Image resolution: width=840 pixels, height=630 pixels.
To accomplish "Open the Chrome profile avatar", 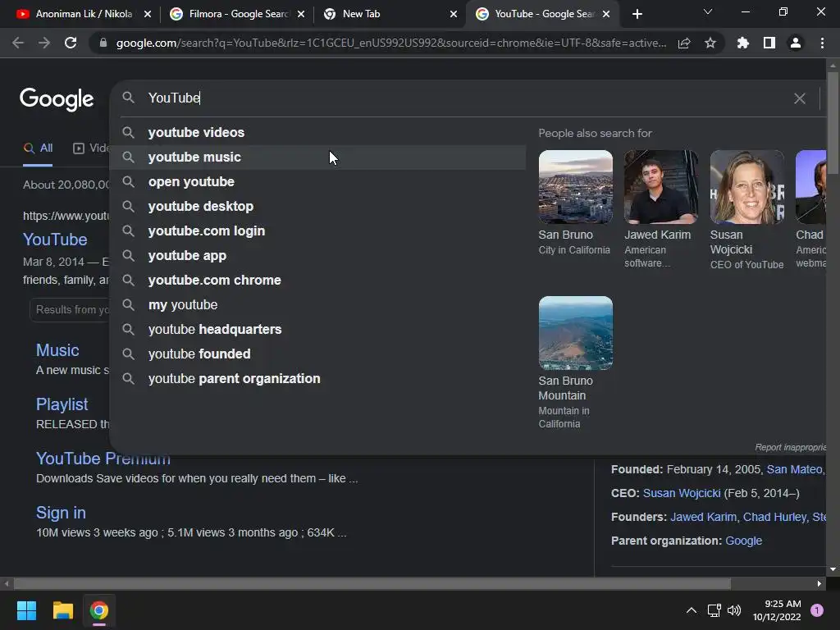I will point(796,43).
